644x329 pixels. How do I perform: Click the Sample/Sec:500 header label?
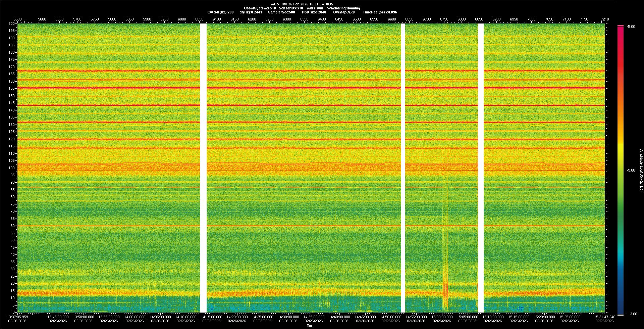click(x=281, y=12)
